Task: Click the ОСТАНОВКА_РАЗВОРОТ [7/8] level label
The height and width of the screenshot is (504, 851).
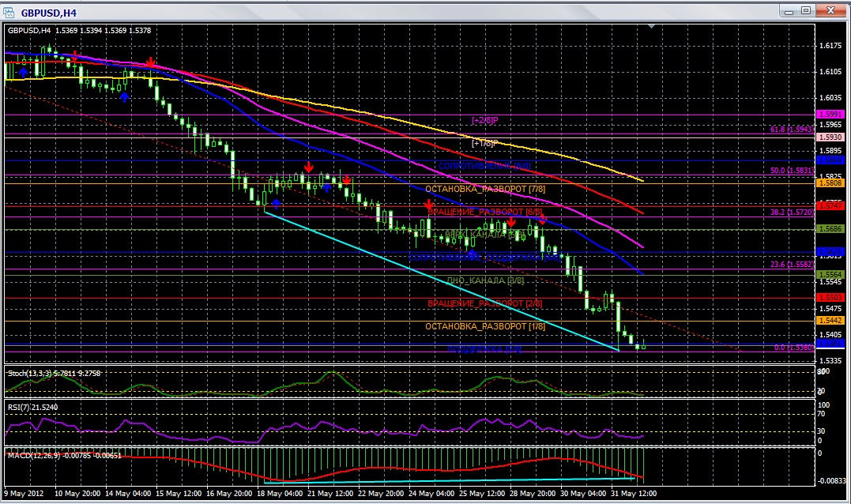Action: point(484,190)
